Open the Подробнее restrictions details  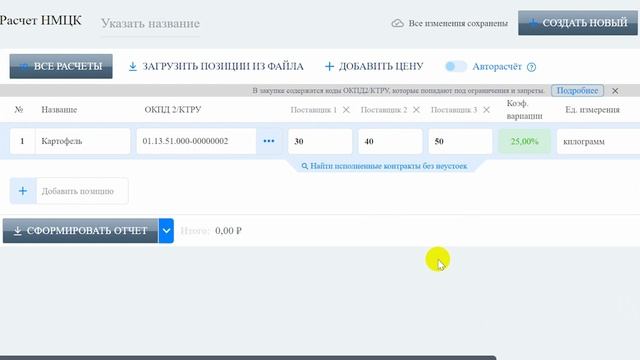577,91
